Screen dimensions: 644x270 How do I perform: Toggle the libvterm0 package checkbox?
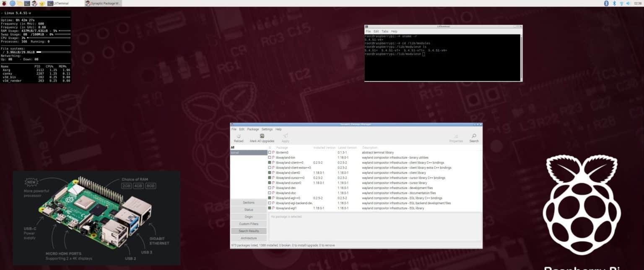[x=270, y=152]
